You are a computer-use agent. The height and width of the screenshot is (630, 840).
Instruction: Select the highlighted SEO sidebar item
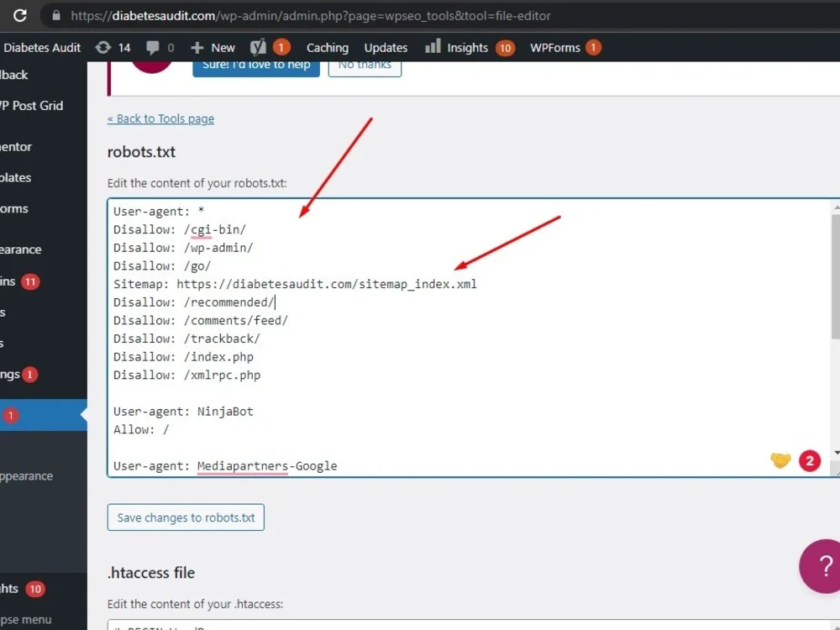(44, 415)
